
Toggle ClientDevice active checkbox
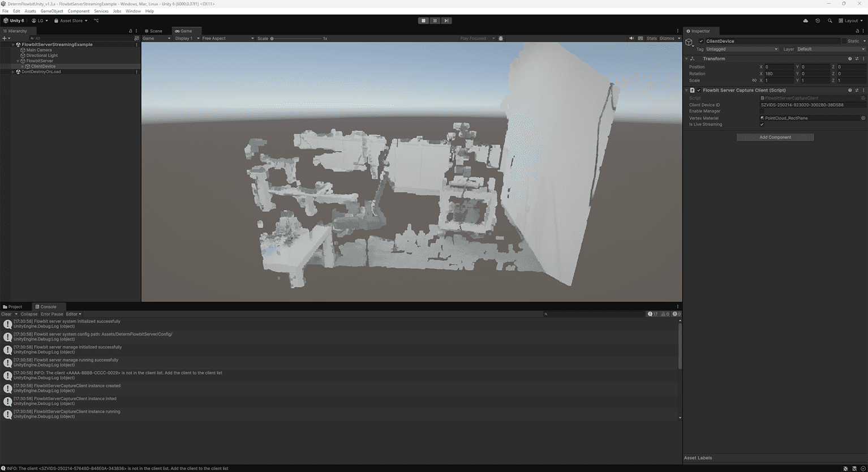(x=701, y=41)
